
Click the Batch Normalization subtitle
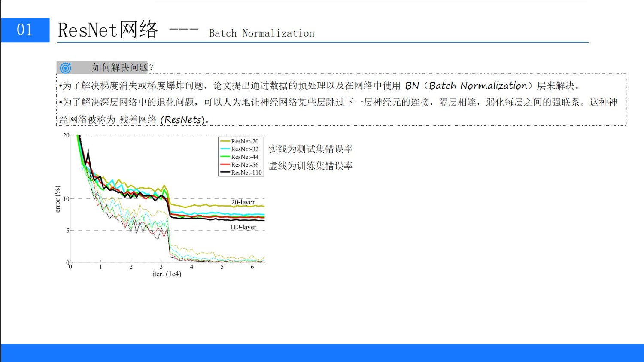[261, 33]
